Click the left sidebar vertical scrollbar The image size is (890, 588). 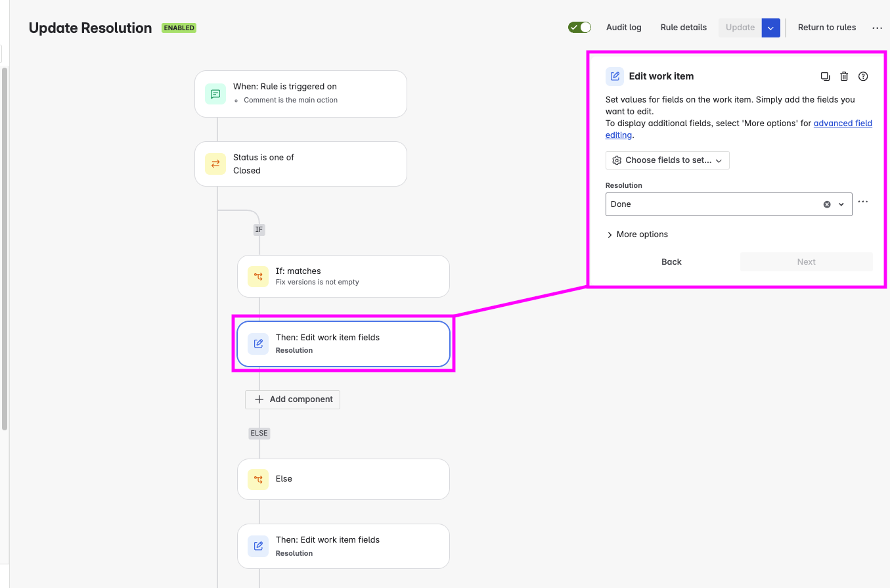pyautogui.click(x=4, y=248)
